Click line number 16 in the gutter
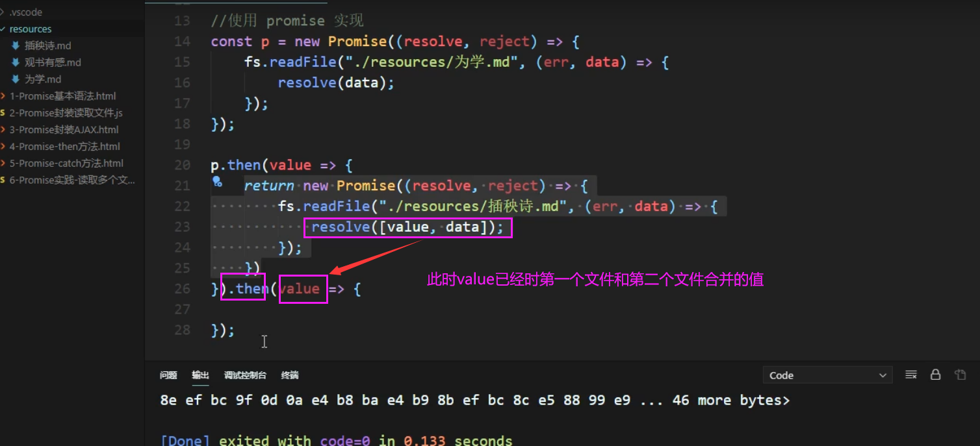 (182, 82)
